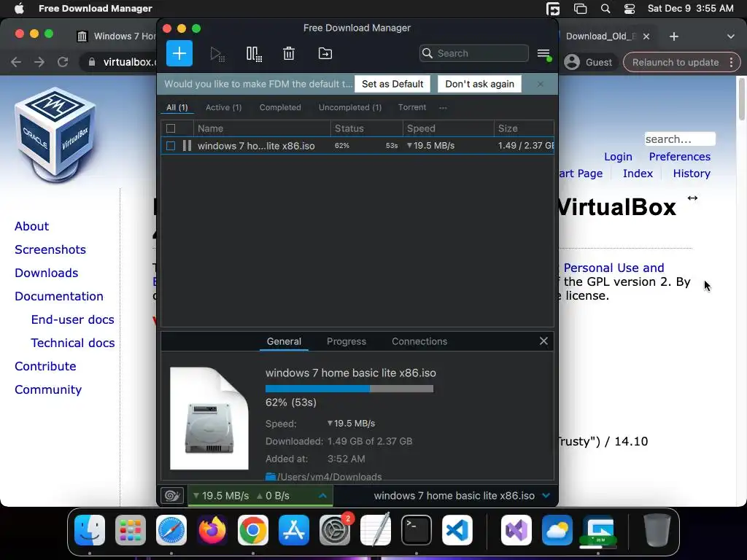Viewport: 747px width, 560px height.
Task: Select the General tab in details panel
Action: (284, 341)
